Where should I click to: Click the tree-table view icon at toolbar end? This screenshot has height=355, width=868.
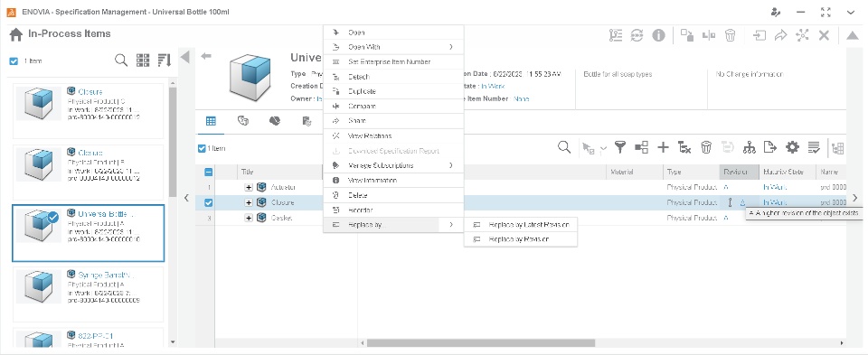tap(837, 147)
